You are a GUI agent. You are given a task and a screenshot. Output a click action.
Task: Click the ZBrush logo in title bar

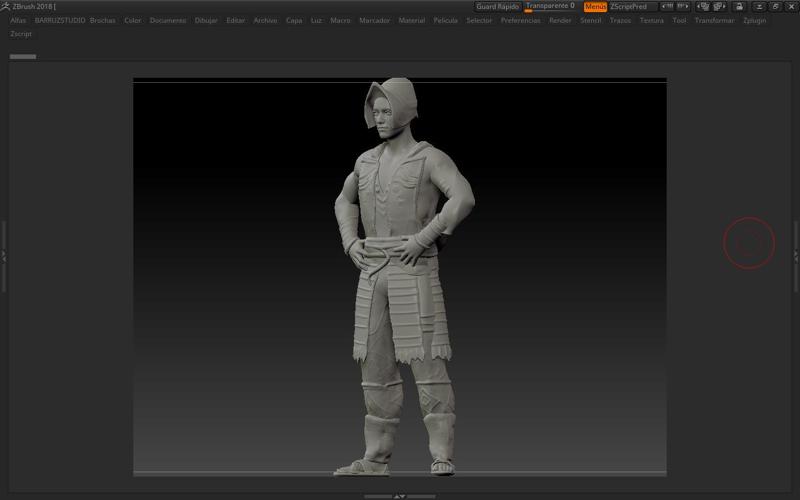click(6, 6)
